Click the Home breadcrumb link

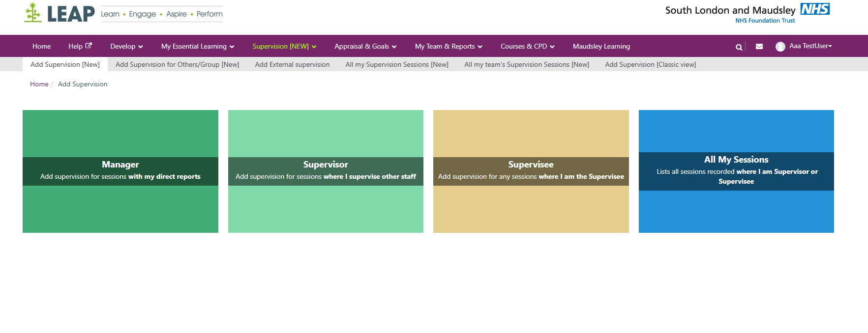pos(39,84)
